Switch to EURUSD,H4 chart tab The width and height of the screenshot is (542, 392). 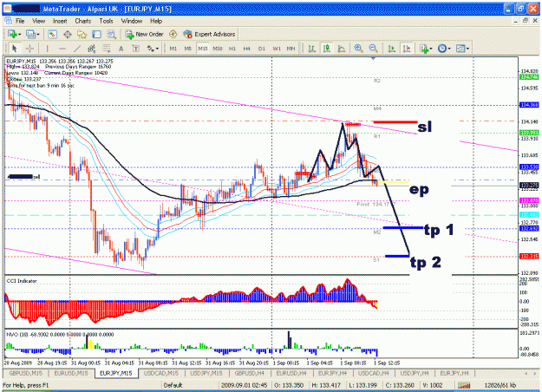291,373
